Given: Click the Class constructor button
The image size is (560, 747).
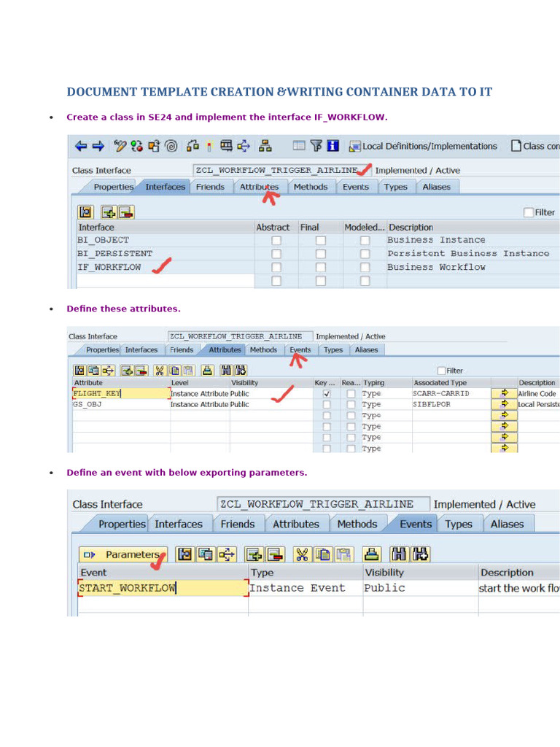Looking at the screenshot, I should tap(535, 146).
